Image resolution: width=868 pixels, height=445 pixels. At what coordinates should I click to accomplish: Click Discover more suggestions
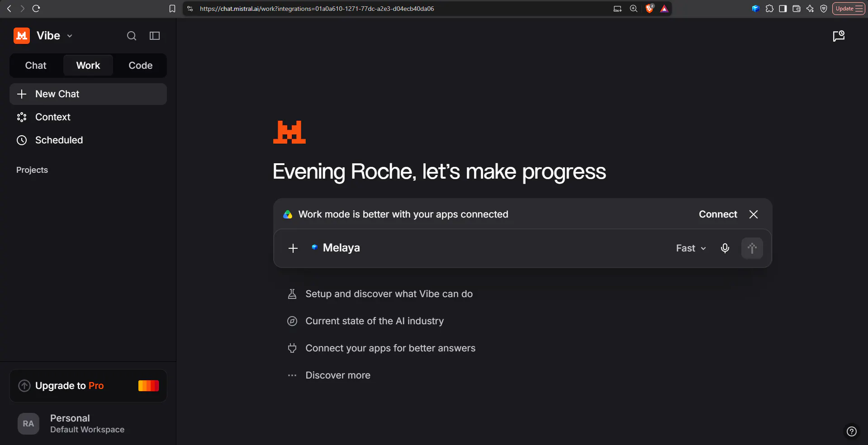pyautogui.click(x=329, y=375)
